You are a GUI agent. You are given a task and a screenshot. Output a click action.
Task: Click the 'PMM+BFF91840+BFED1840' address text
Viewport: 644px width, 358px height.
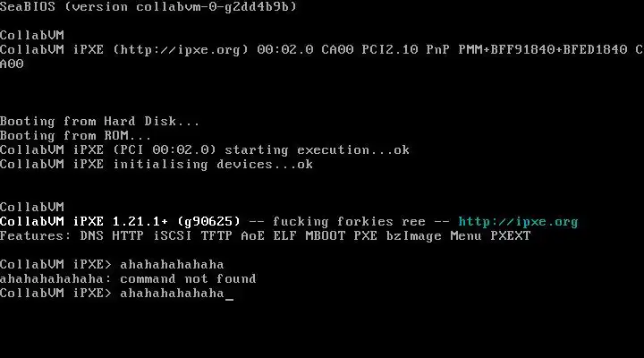(x=543, y=50)
